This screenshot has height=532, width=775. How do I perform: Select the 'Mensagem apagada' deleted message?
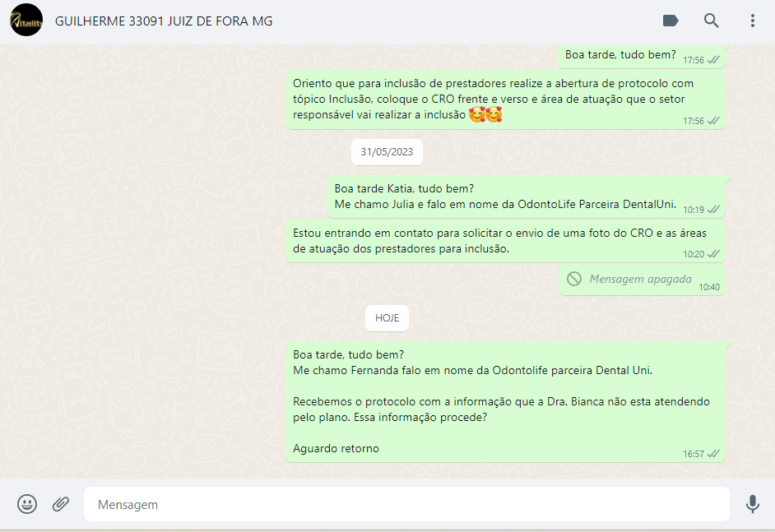click(642, 280)
